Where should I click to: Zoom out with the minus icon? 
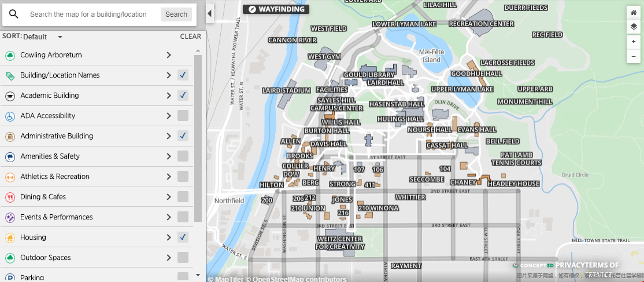coord(634,56)
